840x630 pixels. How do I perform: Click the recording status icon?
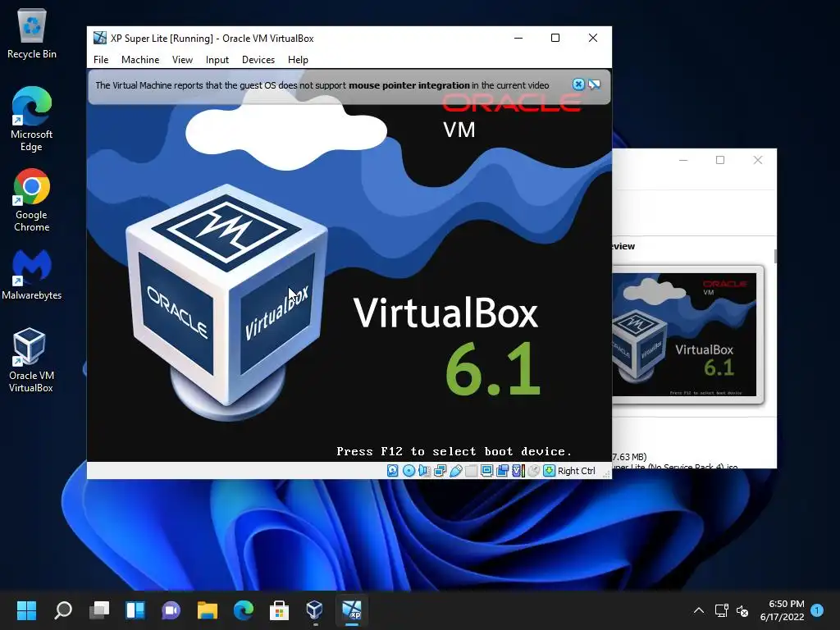[502, 470]
